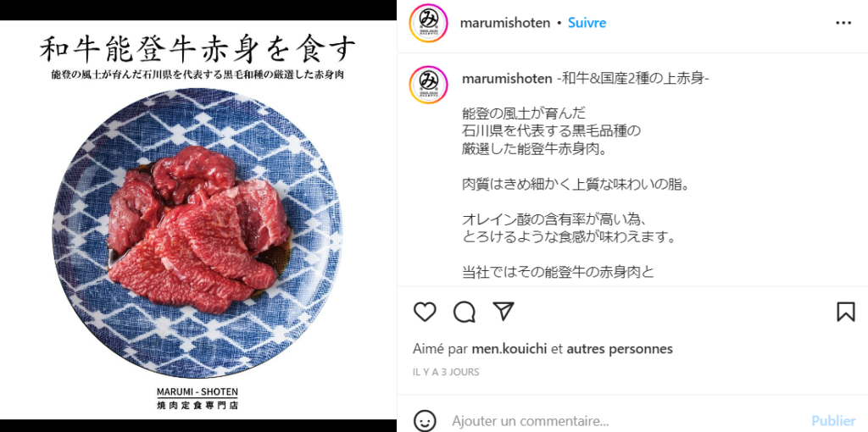Click the Japanese headline on image
The image size is (868, 432).
[x=198, y=52]
